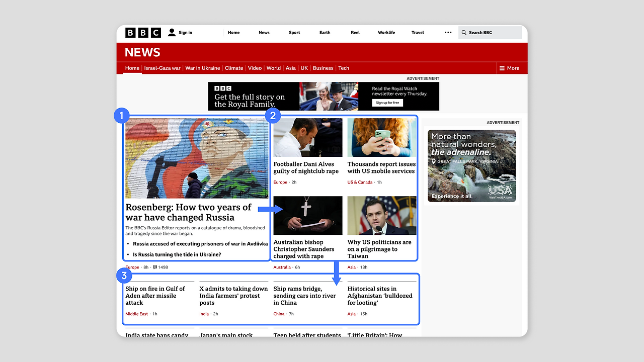The height and width of the screenshot is (362, 644).
Task: Click the US & Canada tag
Action: pyautogui.click(x=360, y=183)
